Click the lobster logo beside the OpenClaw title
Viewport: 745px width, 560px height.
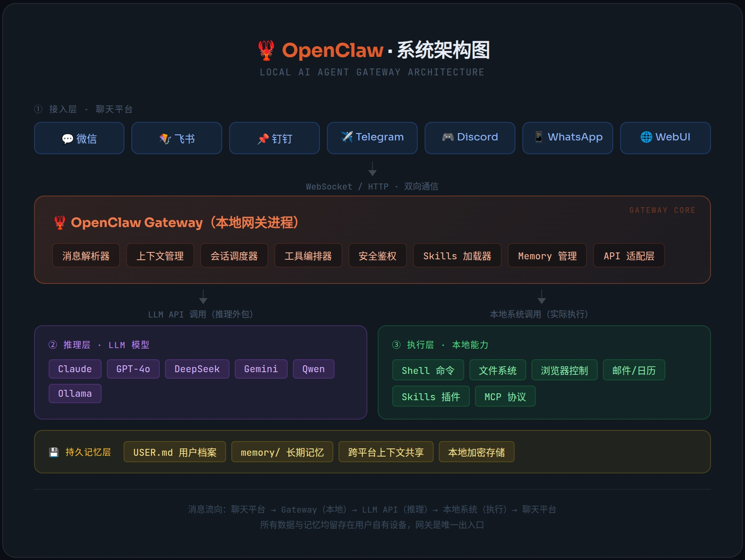266,50
